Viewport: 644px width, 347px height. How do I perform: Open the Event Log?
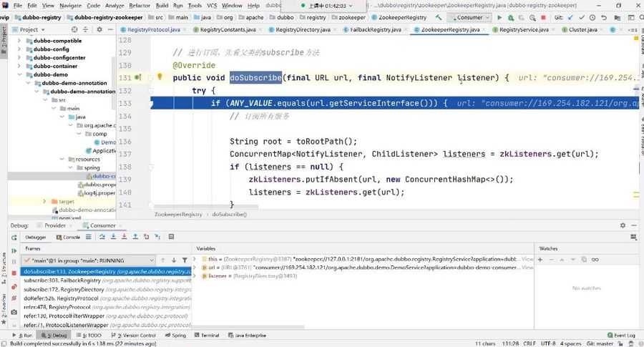tap(621, 336)
